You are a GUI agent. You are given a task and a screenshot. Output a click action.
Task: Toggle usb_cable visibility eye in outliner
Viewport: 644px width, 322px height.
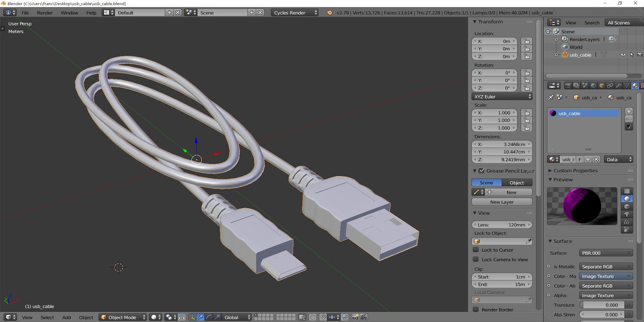coord(623,55)
